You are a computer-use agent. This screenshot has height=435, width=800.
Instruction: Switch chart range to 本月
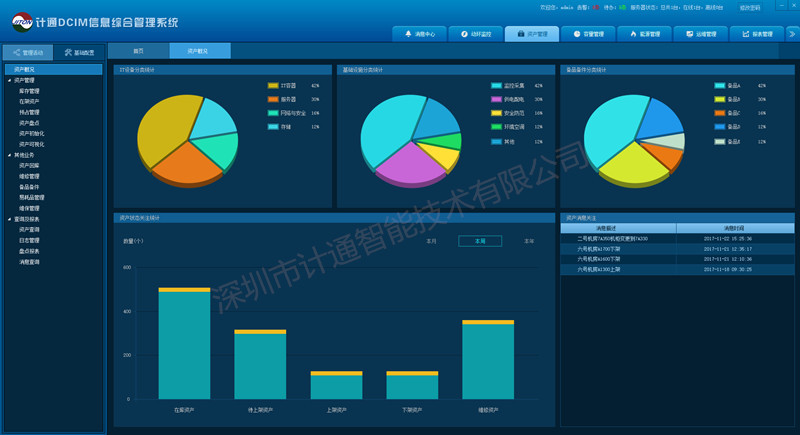click(x=432, y=241)
